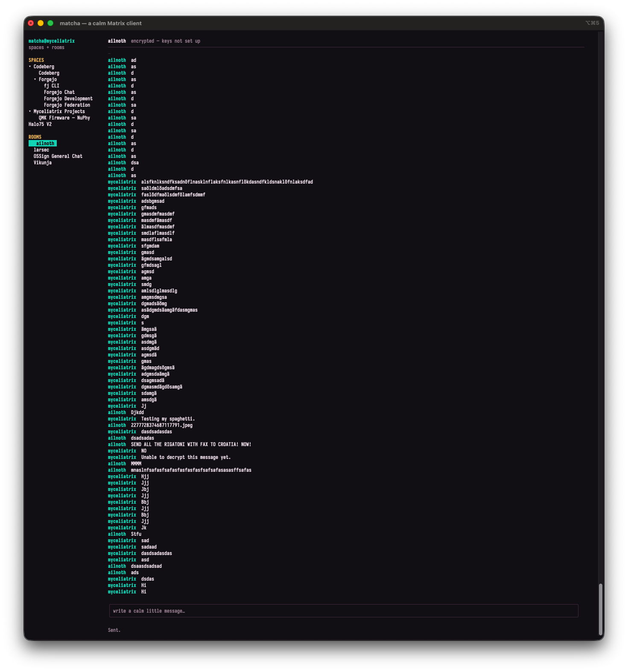Open Forgejo Federation room
628x672 pixels.
[67, 105]
